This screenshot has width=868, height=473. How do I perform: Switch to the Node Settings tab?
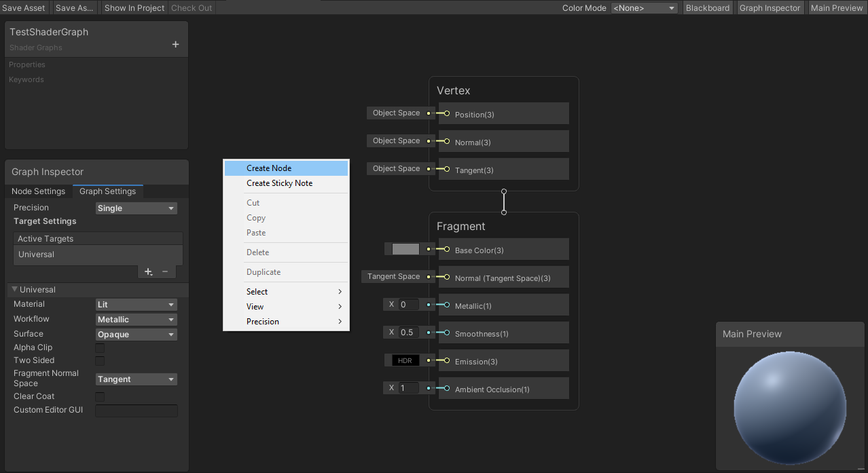[38, 191]
